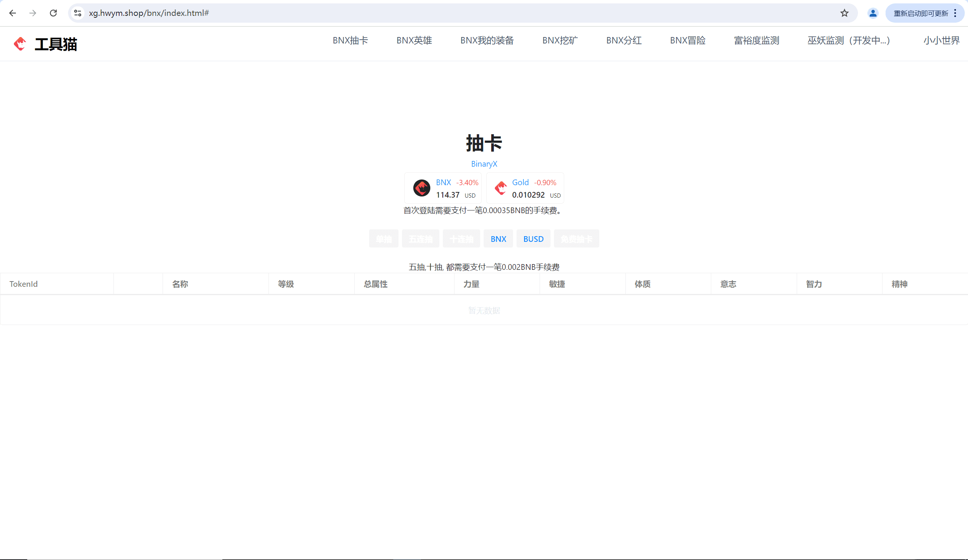The height and width of the screenshot is (560, 968).
Task: Open the 富裕度监测 nav item
Action: [756, 40]
